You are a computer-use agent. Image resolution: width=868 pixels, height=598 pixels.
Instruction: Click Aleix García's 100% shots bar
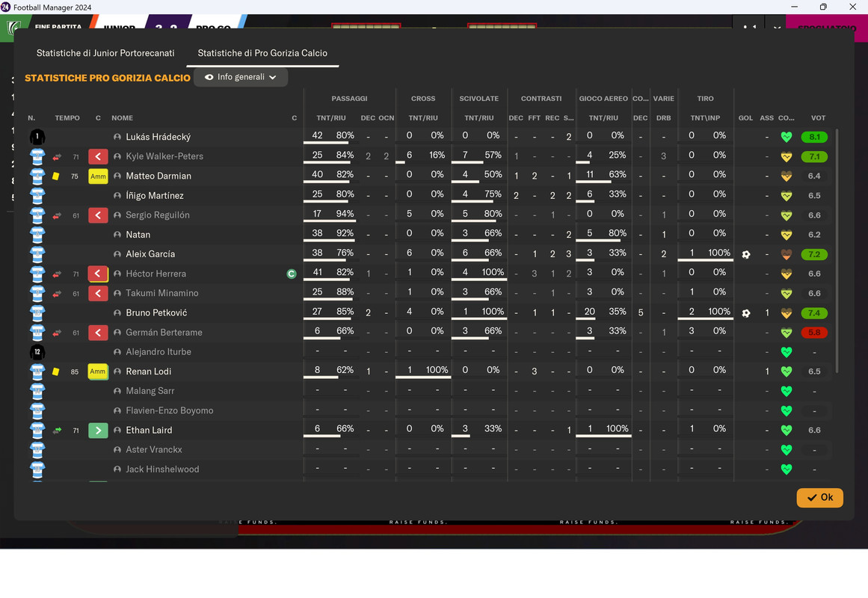(705, 260)
